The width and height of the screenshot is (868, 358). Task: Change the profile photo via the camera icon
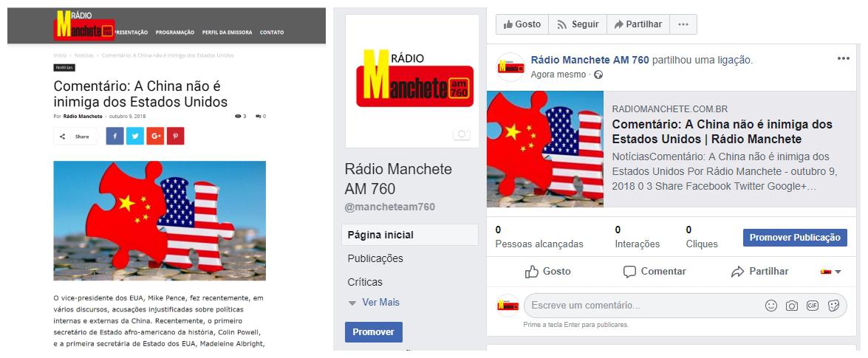pos(461,134)
